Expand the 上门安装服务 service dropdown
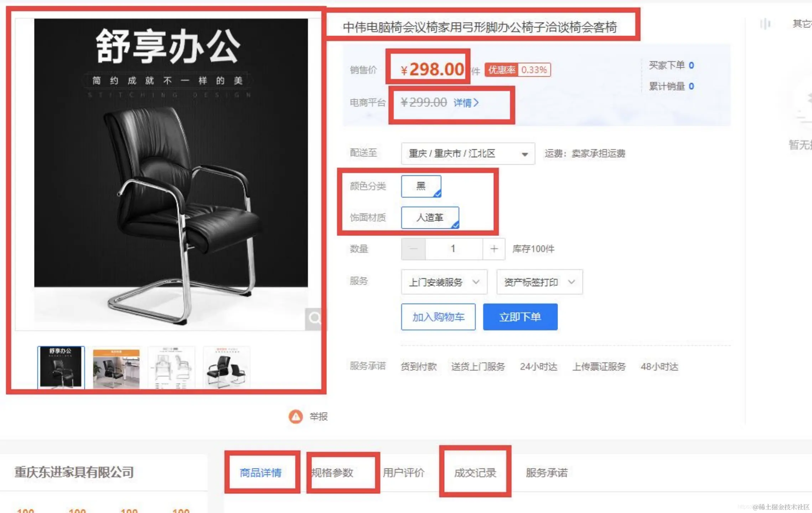 click(x=444, y=282)
